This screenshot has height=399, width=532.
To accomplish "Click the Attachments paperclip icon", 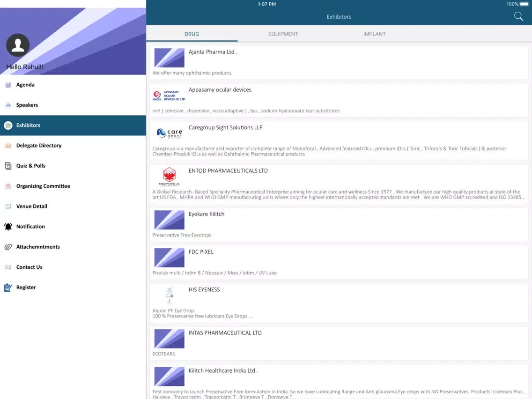I will coord(8,247).
